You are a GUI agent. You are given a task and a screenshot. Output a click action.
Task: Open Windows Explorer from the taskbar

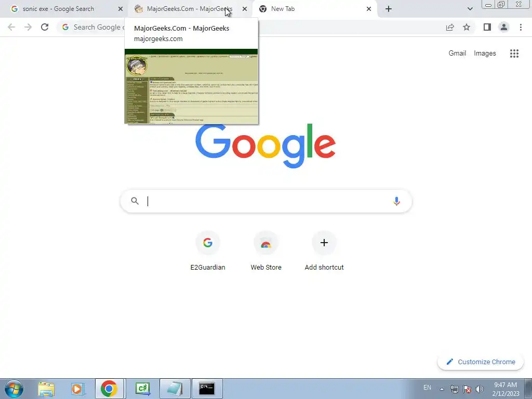pyautogui.click(x=46, y=389)
